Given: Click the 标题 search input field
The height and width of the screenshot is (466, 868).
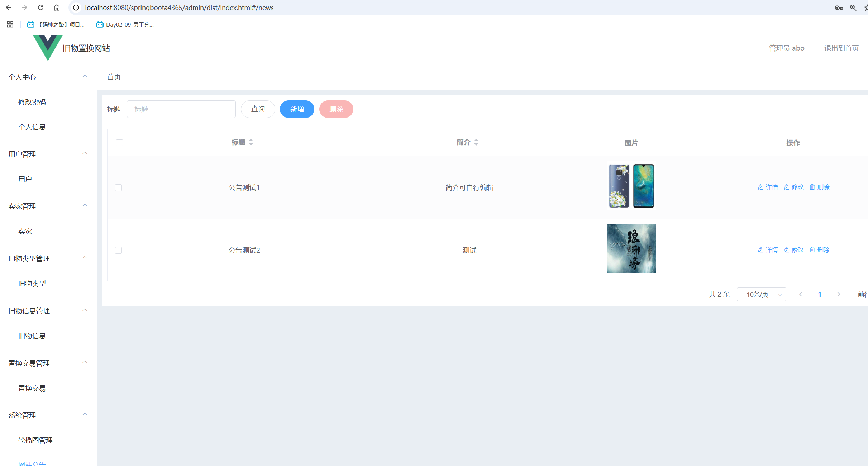Looking at the screenshot, I should click(x=181, y=109).
